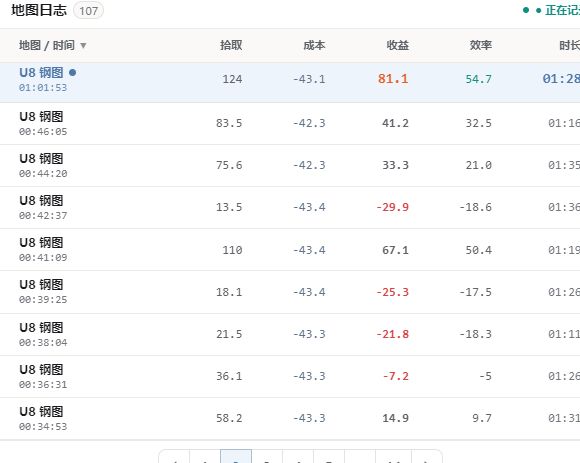
Task: Click the profit value 67.1
Action: click(395, 250)
